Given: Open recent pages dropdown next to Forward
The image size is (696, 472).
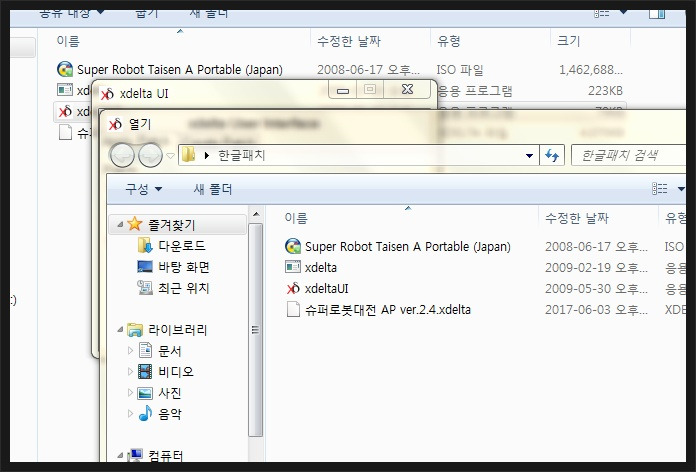Looking at the screenshot, I should coord(170,156).
